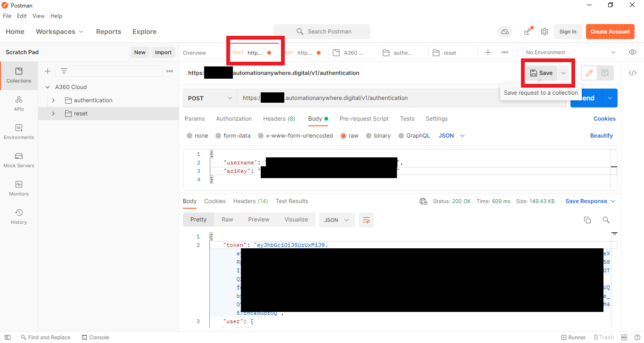
Task: Click the offline cloud sync icon
Action: (505, 32)
